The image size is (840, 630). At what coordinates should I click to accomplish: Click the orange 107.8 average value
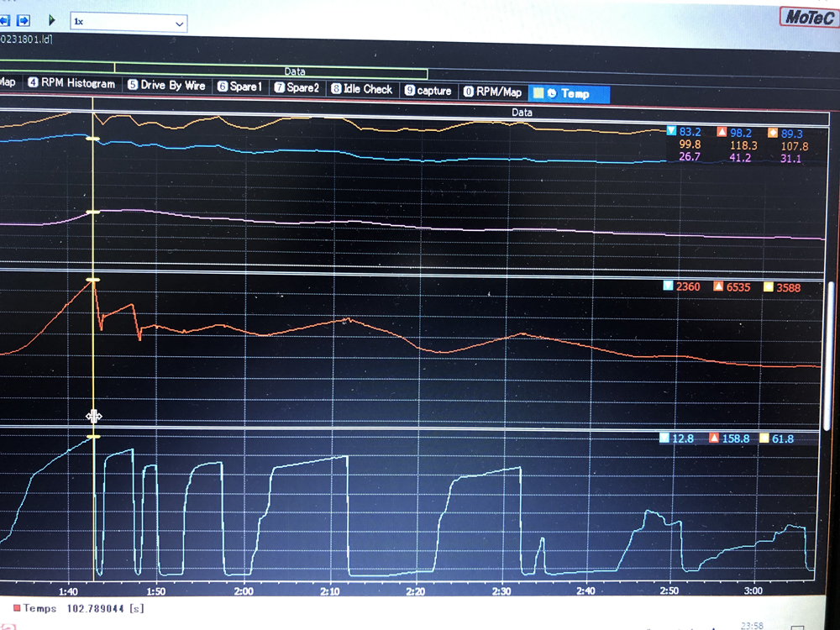tap(795, 146)
